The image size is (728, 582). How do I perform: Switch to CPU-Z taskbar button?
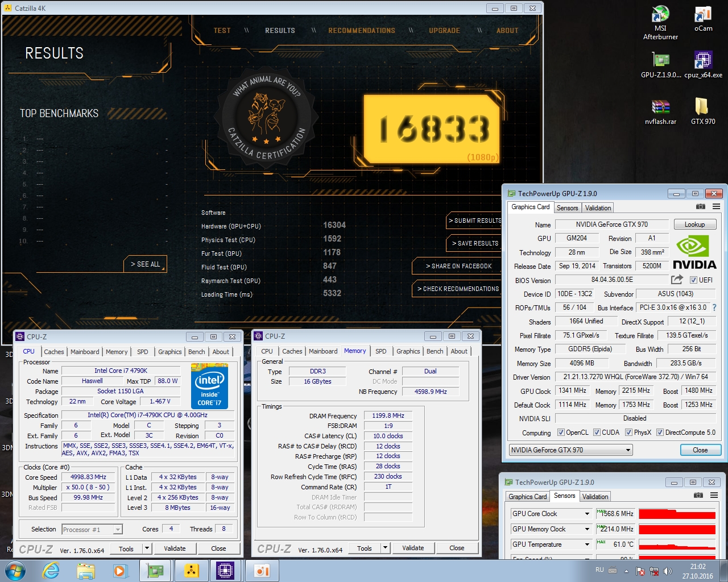point(225,571)
